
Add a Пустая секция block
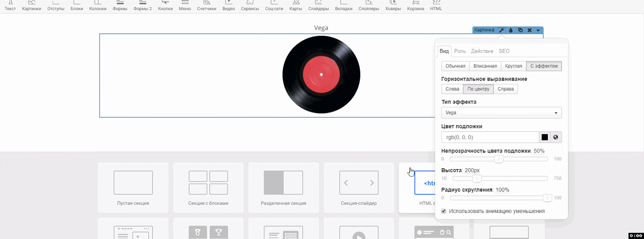point(133,188)
